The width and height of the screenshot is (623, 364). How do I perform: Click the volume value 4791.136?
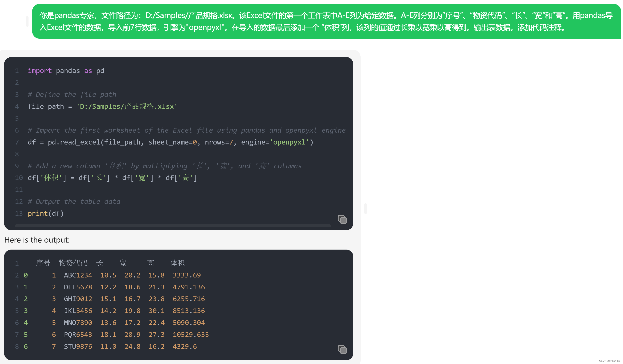tap(189, 287)
